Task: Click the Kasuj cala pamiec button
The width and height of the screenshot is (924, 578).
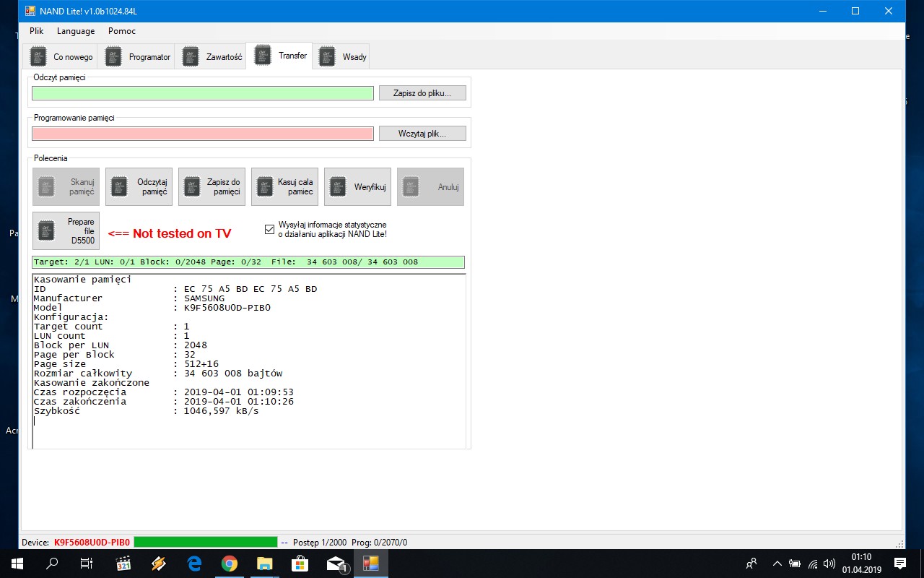Action: click(x=284, y=187)
